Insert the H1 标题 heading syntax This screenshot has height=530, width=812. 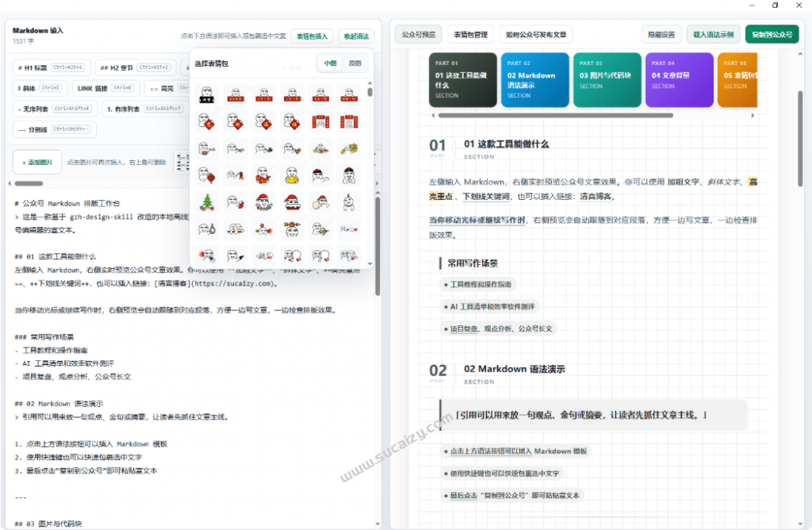(x=52, y=67)
